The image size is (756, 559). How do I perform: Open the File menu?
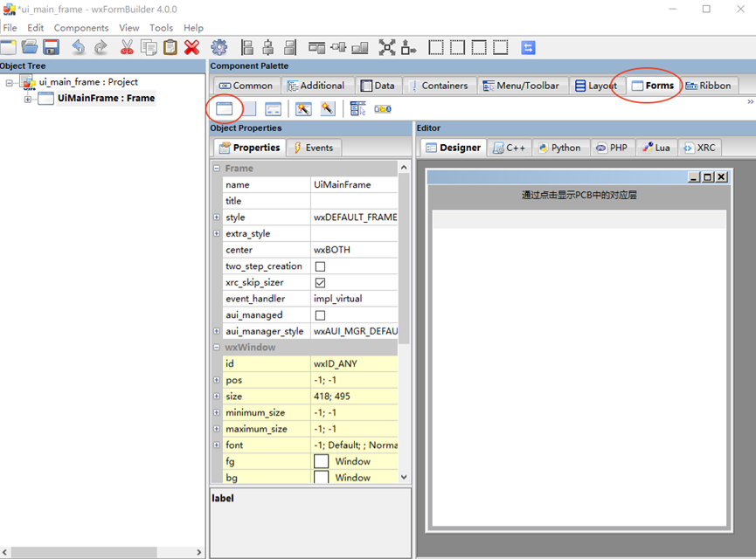pyautogui.click(x=10, y=28)
